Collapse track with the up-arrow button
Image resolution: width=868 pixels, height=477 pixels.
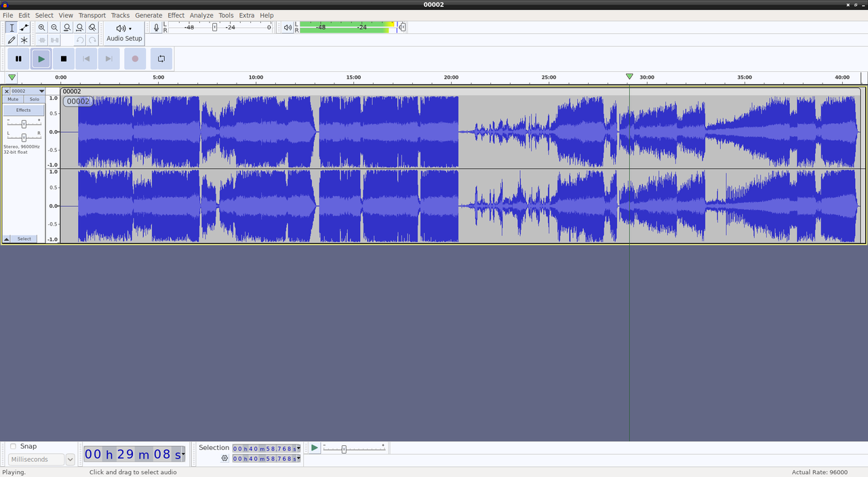coord(7,239)
